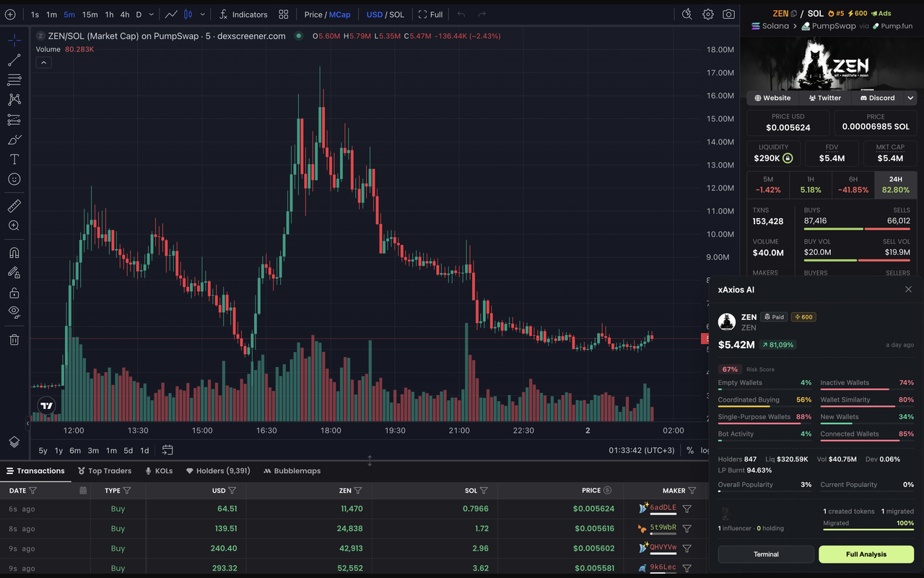This screenshot has width=924, height=578.
Task: Toggle stay in drawing mode
Action: click(x=14, y=272)
